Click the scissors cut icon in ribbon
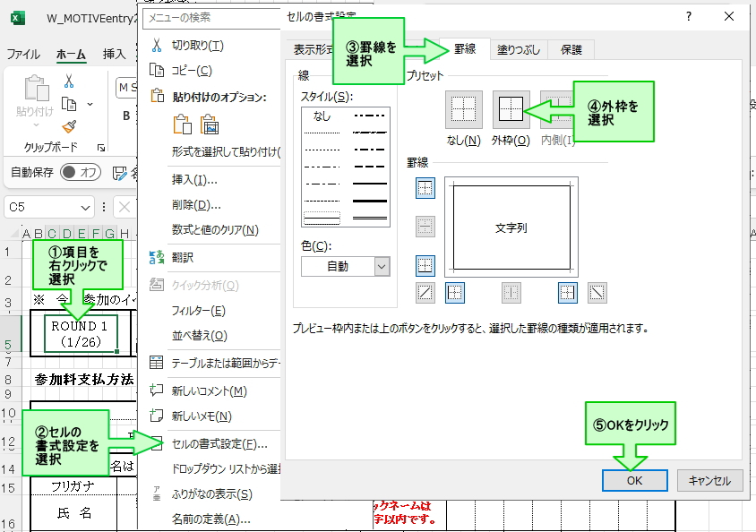The height and width of the screenshot is (532, 756). [x=69, y=82]
